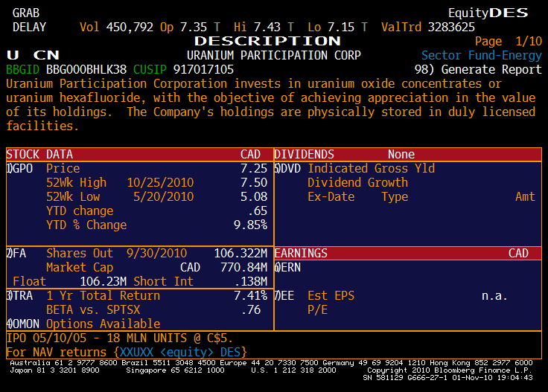Open the 3) TRA total return link
Viewport: 548px width, 392px height.
[19, 295]
